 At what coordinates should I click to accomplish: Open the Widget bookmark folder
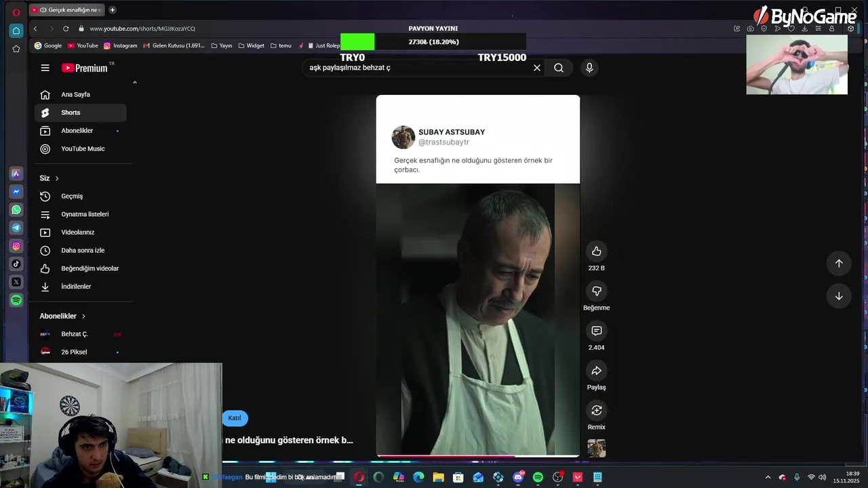pyautogui.click(x=251, y=45)
